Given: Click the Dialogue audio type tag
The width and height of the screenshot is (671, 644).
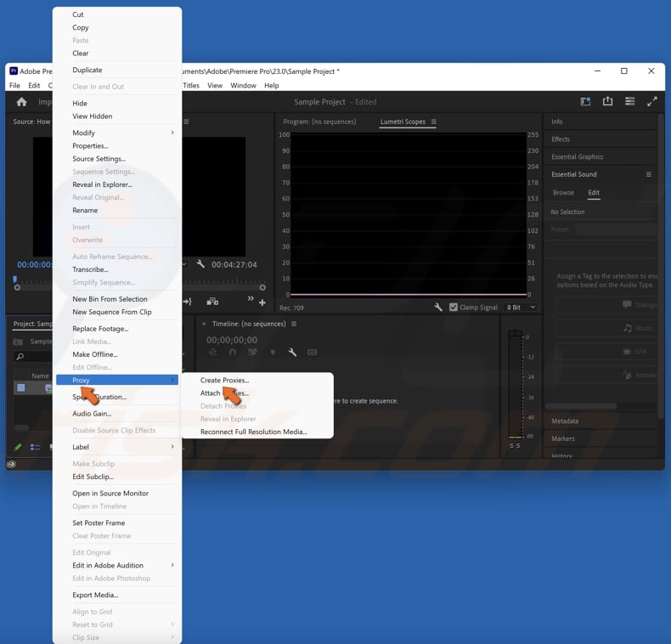Looking at the screenshot, I should pos(606,304).
